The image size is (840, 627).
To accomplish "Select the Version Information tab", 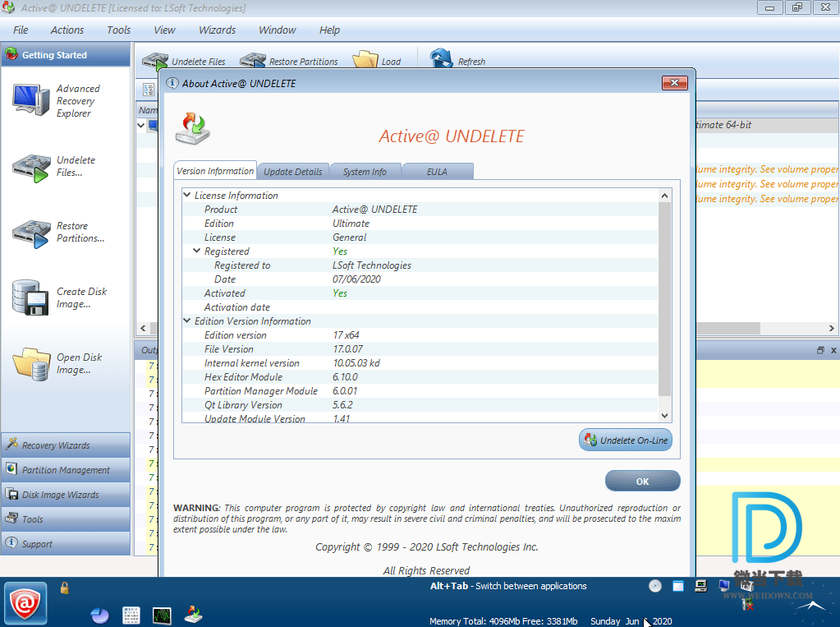I will (x=215, y=171).
